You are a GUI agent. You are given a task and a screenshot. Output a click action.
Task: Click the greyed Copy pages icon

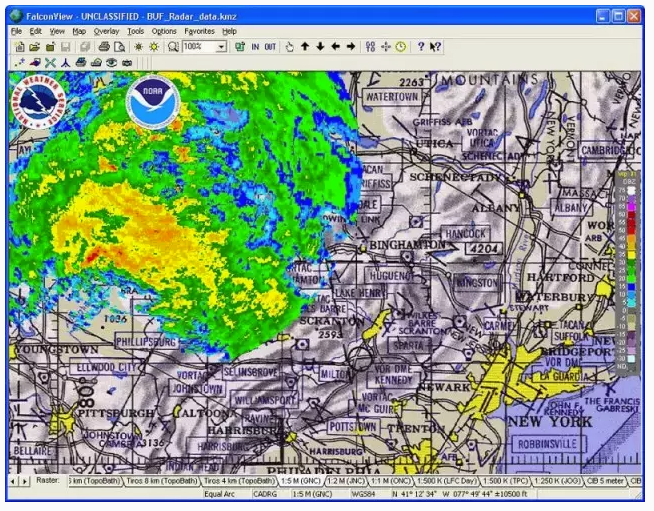86,47
